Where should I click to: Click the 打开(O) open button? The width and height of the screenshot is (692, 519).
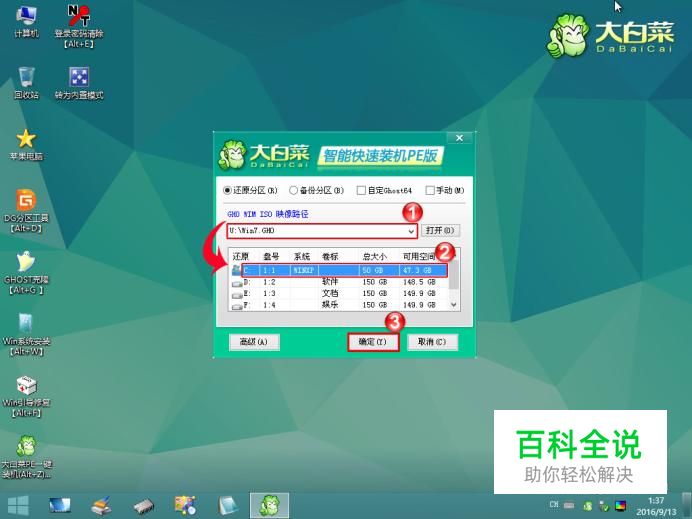[440, 230]
